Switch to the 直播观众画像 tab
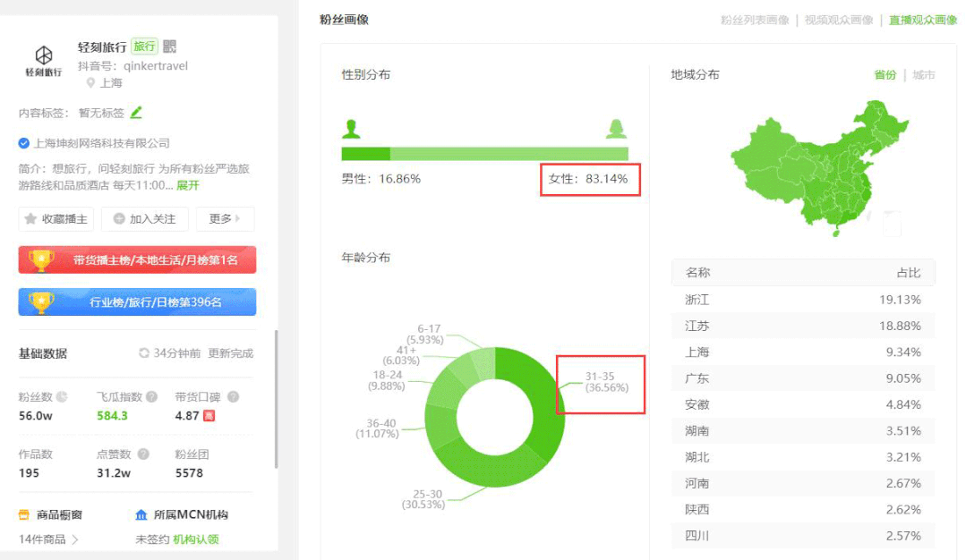Image resolution: width=966 pixels, height=560 pixels. pyautogui.click(x=923, y=20)
